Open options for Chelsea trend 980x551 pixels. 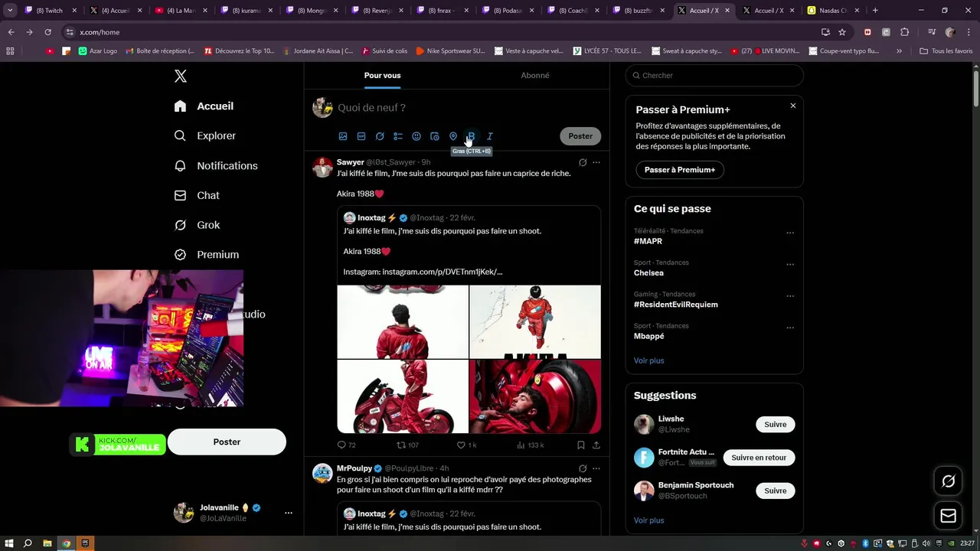point(790,265)
